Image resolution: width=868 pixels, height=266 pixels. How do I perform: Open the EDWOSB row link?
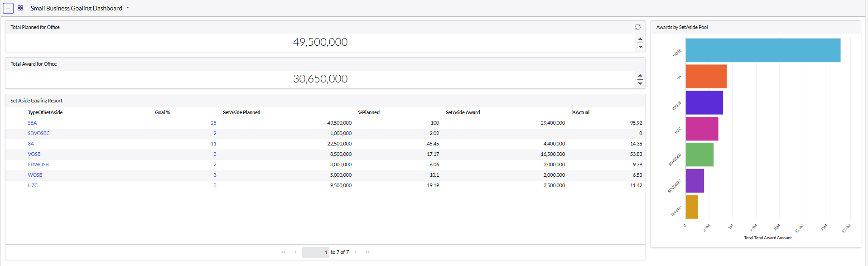tap(38, 164)
